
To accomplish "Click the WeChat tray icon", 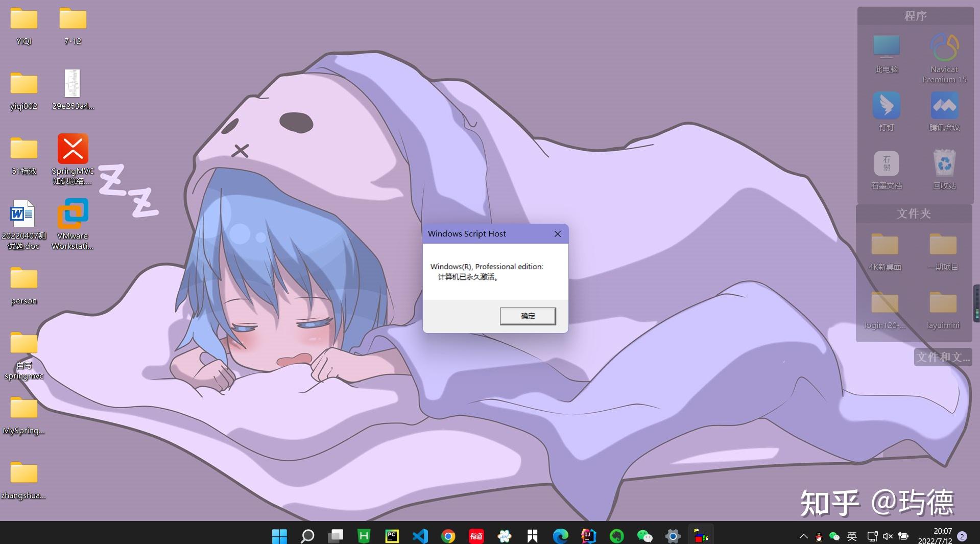I will (x=834, y=536).
